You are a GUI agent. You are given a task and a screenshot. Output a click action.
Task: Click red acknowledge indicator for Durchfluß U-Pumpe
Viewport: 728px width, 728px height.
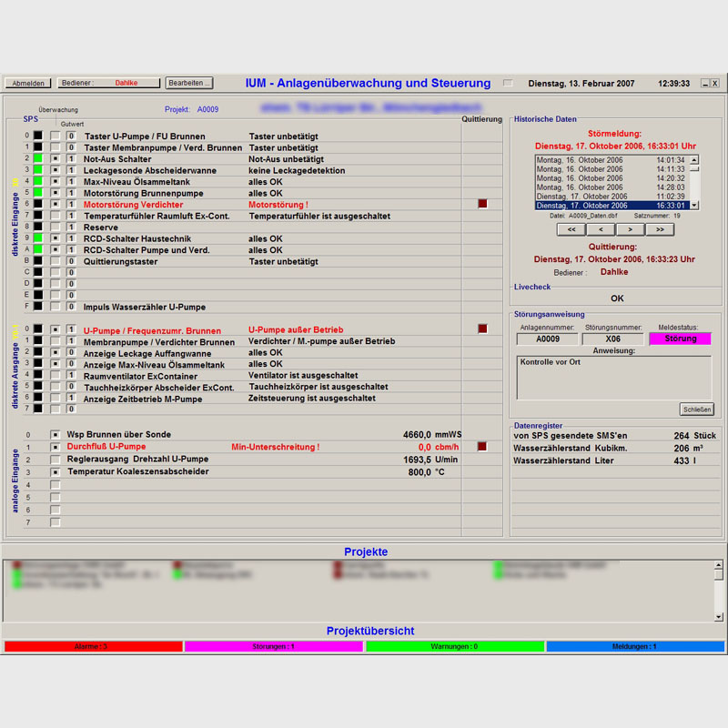[x=482, y=447]
